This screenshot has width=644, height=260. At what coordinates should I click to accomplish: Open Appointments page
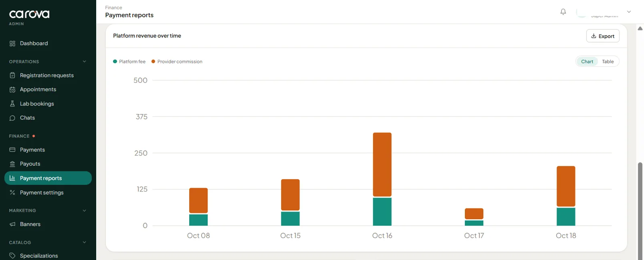click(48, 90)
